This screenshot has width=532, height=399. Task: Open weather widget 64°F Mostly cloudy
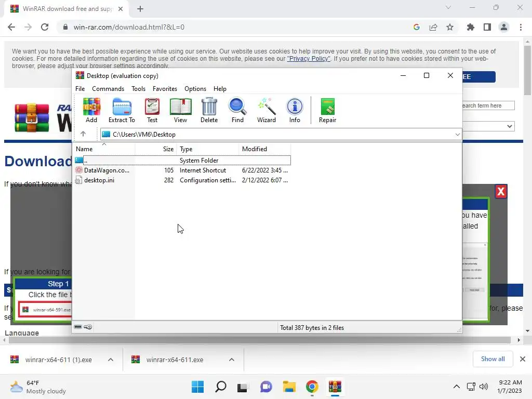point(38,387)
